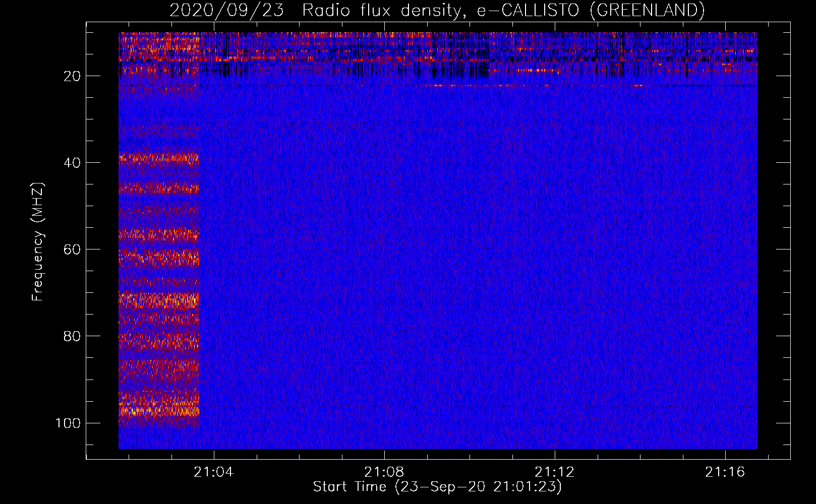Click the 21:12 time tick label
Viewport: 816px width, 504px height.
click(x=555, y=472)
